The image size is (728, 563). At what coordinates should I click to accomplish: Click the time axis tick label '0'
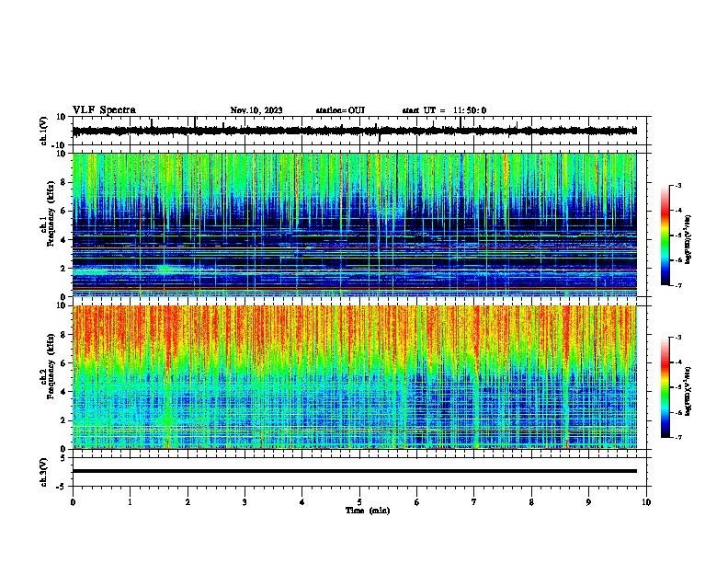(x=73, y=502)
